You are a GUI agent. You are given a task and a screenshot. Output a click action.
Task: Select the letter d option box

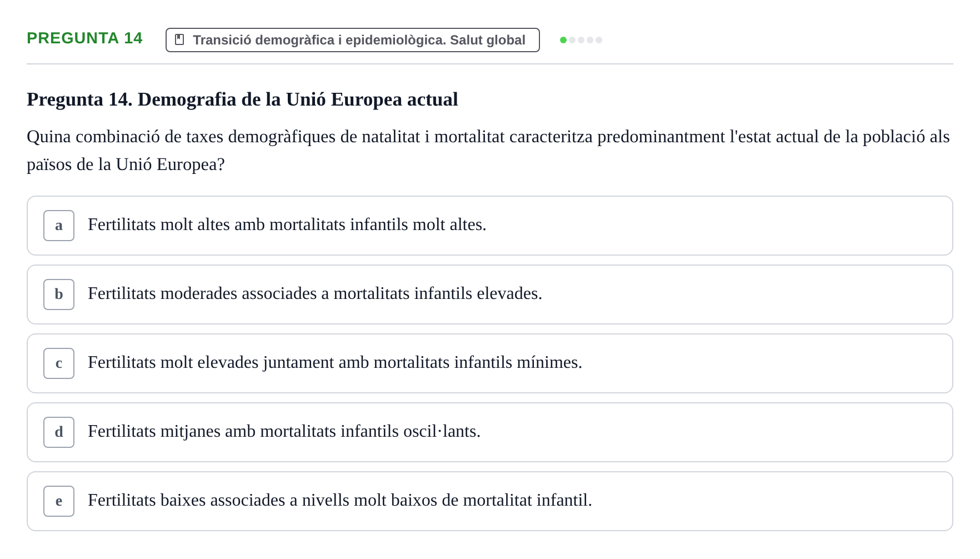coord(59,432)
